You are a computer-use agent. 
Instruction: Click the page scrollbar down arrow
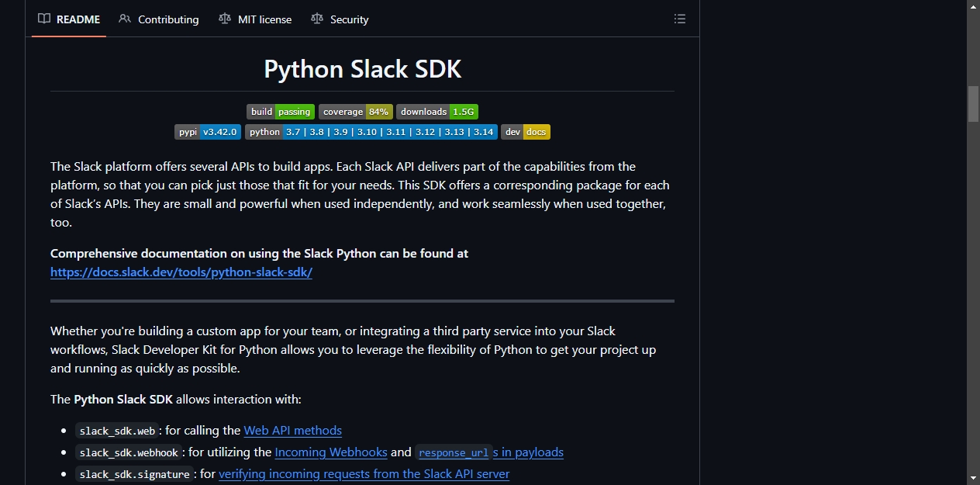coord(973,478)
